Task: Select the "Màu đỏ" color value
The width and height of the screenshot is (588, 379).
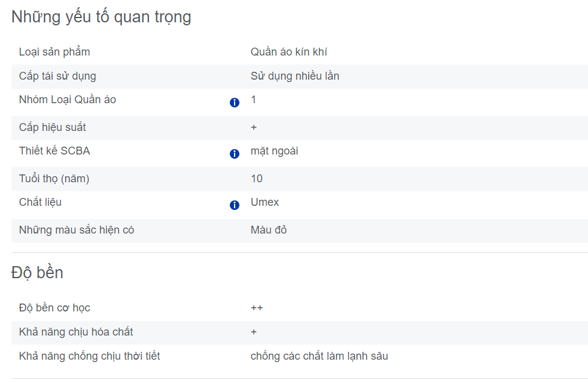Action: (x=268, y=230)
